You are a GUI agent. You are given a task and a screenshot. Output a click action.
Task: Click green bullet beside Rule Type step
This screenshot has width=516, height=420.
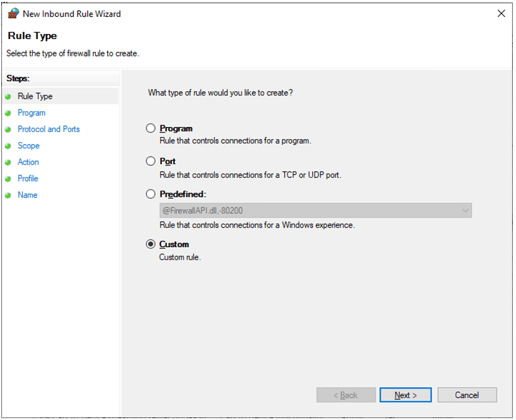pos(8,97)
